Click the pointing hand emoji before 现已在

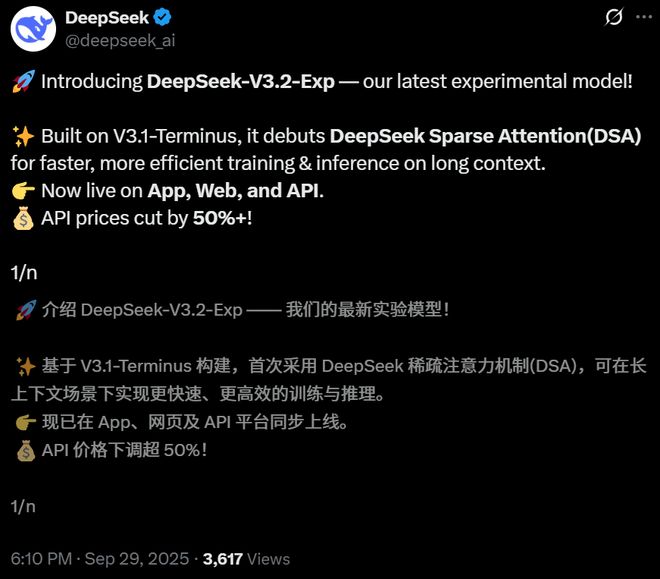(x=26, y=422)
